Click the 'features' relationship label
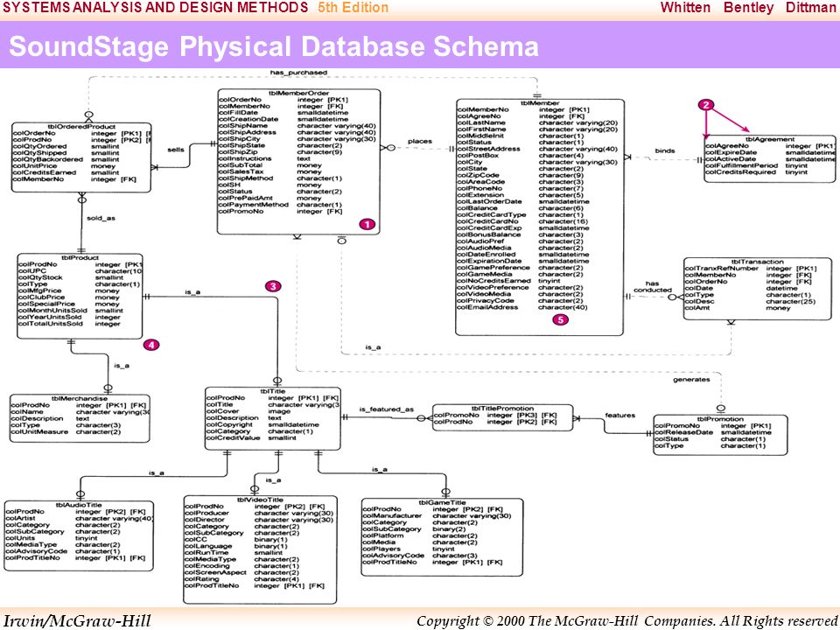This screenshot has height=630, width=840. 619,415
